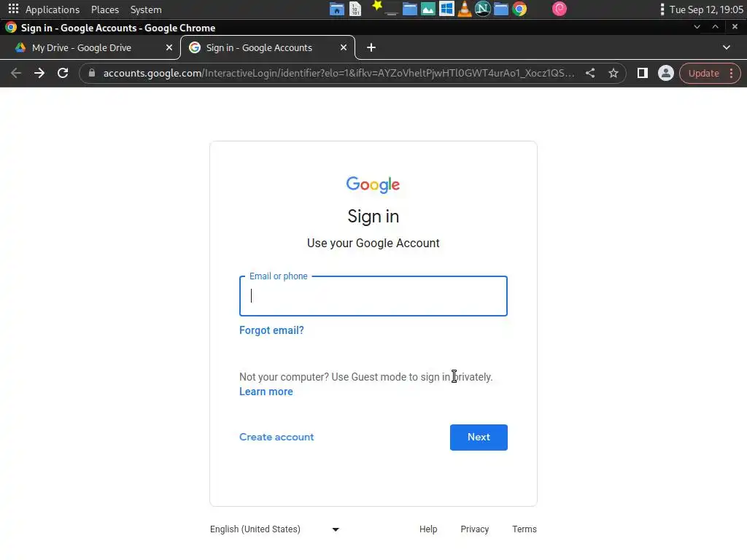Open the Privacy link in footer

[x=474, y=529]
